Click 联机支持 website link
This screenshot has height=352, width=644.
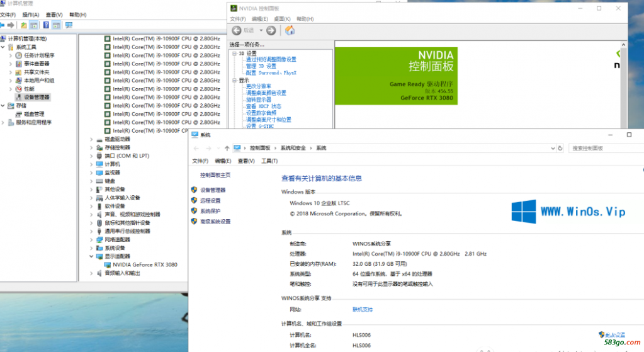coord(363,310)
